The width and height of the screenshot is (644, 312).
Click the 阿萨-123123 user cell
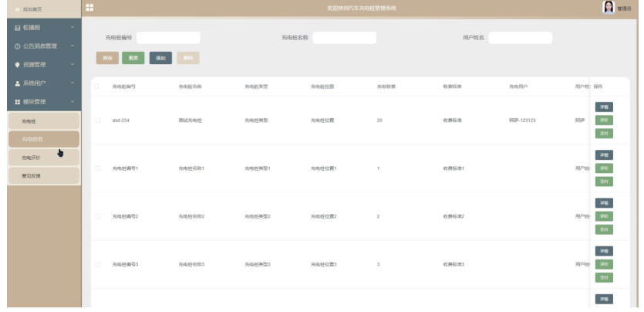pyautogui.click(x=522, y=120)
